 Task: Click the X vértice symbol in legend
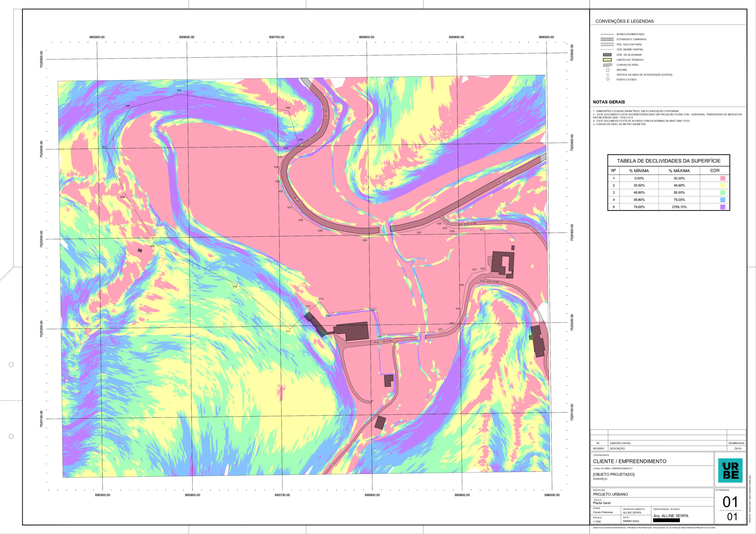pos(607,75)
